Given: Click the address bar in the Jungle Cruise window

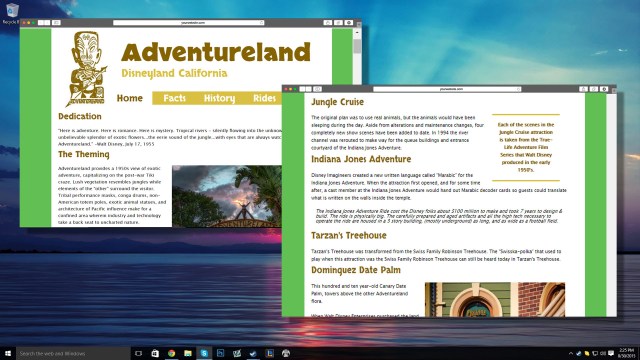Looking at the screenshot, I should point(447,89).
